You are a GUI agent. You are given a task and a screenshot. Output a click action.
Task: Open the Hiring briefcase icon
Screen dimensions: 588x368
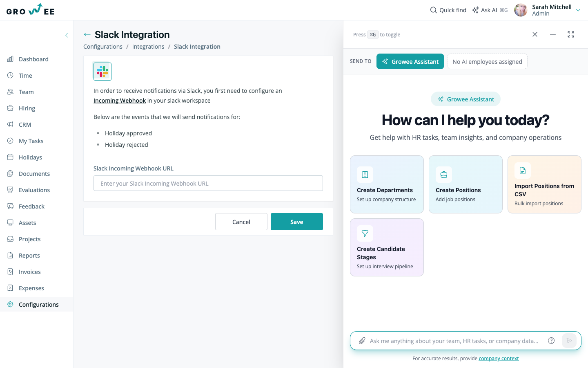[10, 108]
